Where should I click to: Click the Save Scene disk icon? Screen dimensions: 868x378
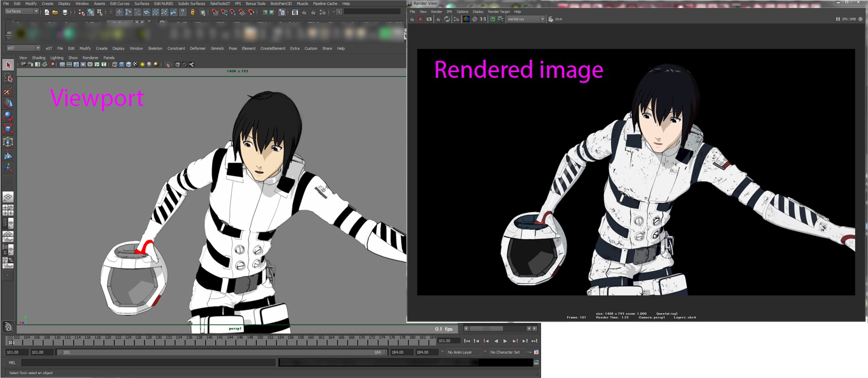click(x=65, y=12)
